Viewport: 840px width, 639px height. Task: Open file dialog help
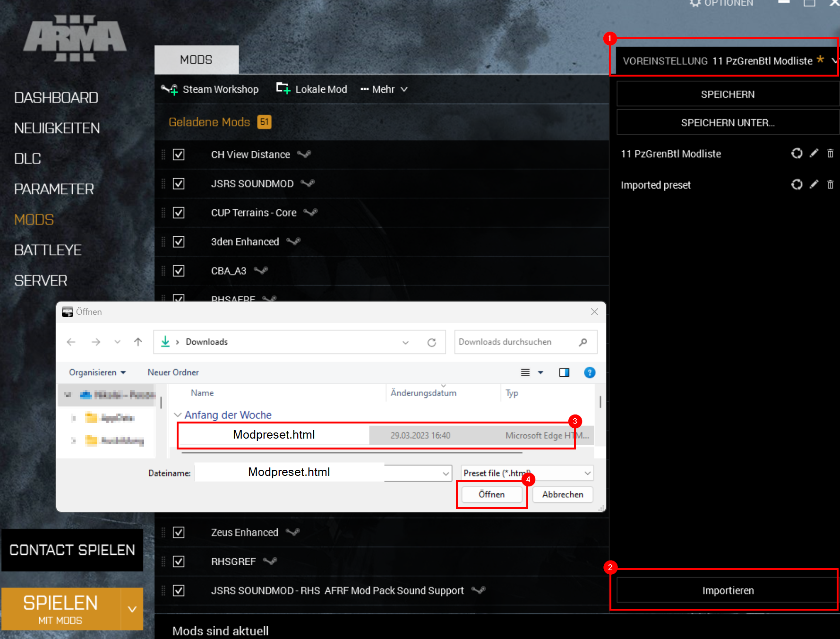[590, 372]
